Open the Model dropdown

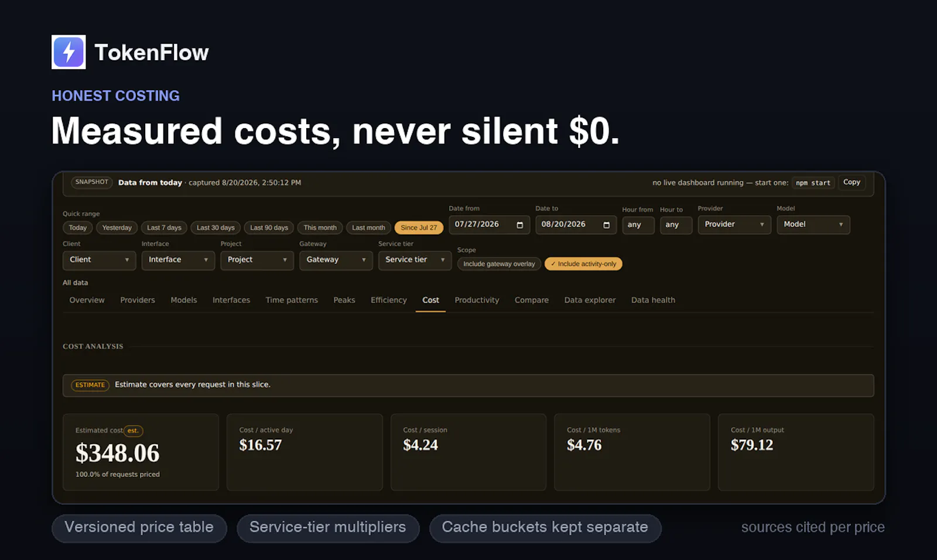[813, 225]
